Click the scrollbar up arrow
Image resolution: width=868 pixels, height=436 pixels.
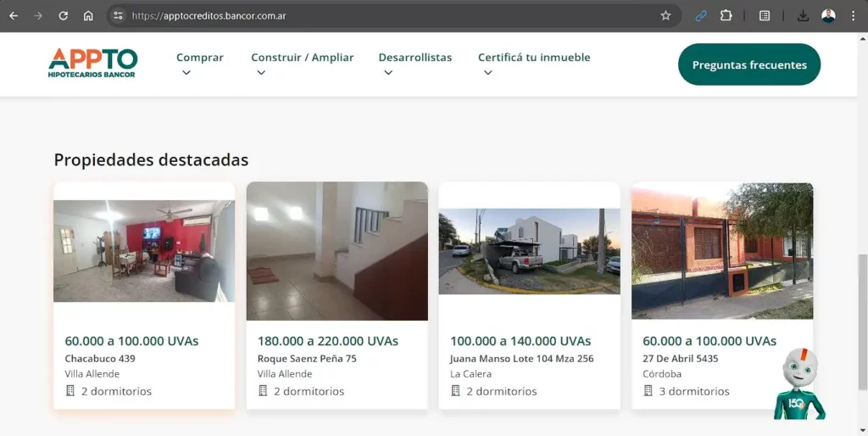pyautogui.click(x=862, y=39)
